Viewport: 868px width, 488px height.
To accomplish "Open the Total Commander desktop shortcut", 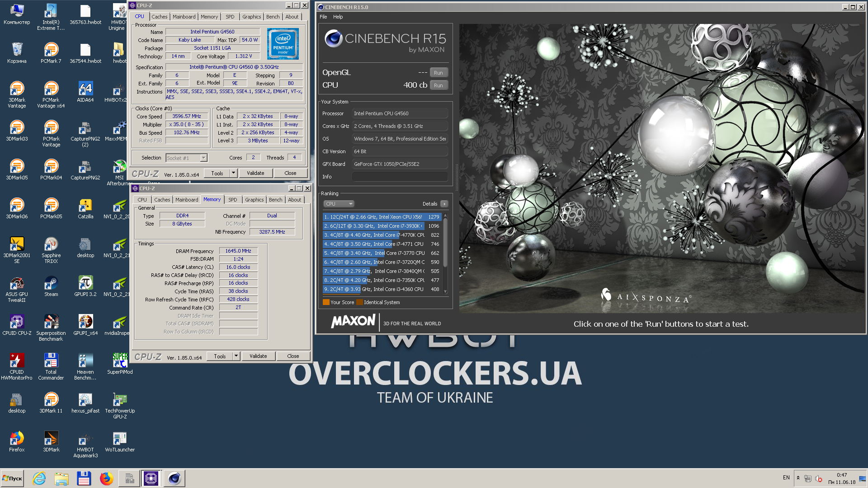I will pos(51,367).
